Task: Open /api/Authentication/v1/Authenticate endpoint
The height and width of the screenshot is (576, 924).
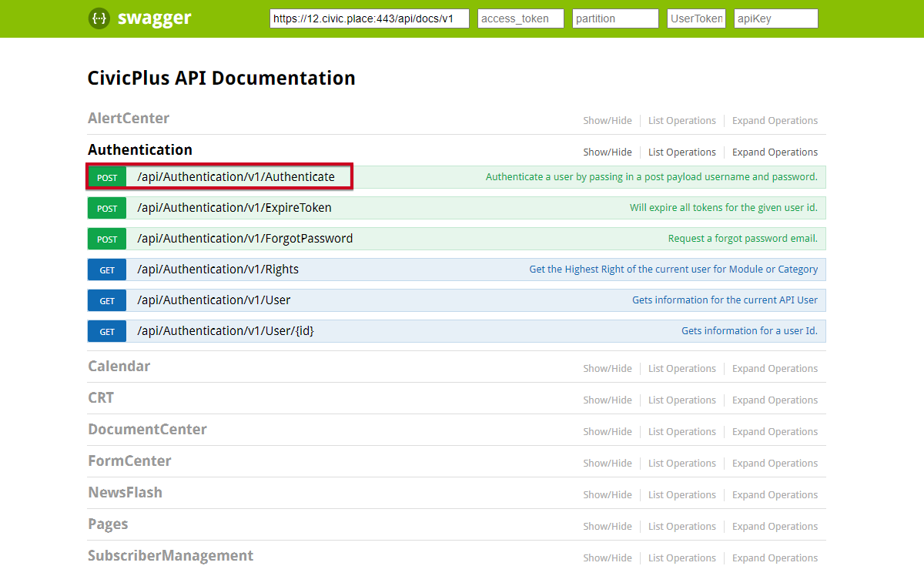Action: pyautogui.click(x=236, y=177)
